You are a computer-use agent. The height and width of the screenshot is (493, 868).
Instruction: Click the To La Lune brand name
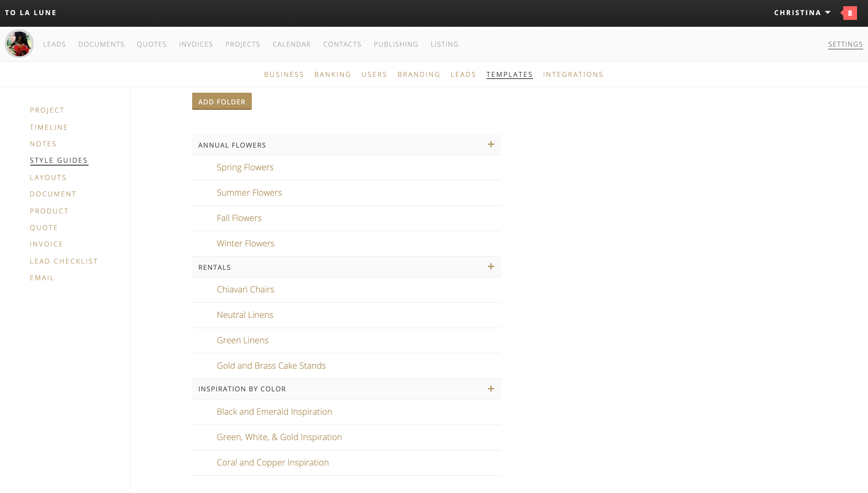coord(31,13)
